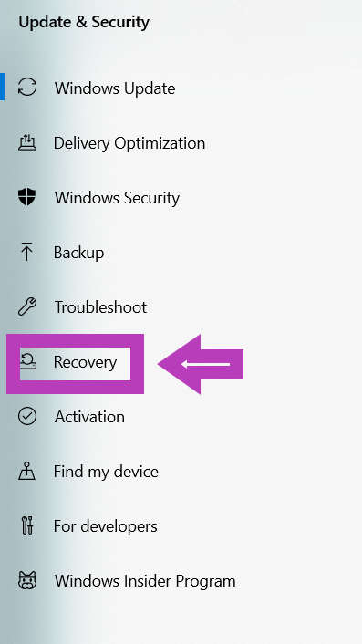Screen dimensions: 362x644
Task: Open the Recovery settings page
Action: (85, 362)
